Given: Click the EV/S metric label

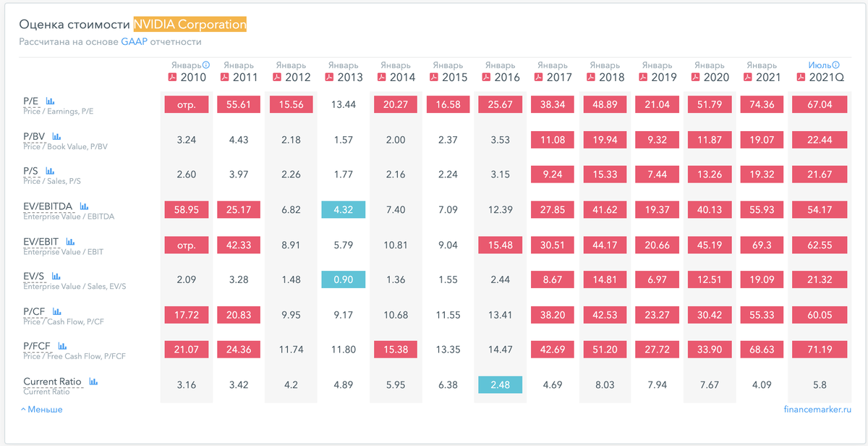Looking at the screenshot, I should (x=35, y=276).
